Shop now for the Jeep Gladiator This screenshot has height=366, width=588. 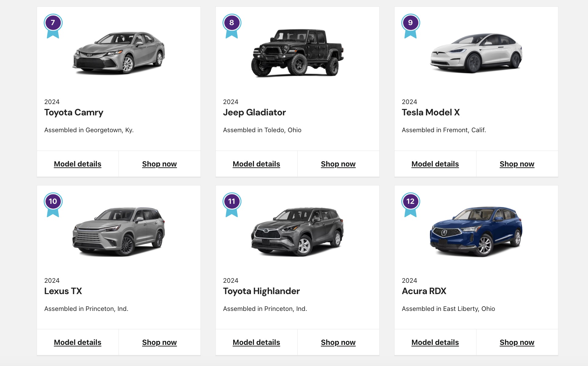click(338, 164)
